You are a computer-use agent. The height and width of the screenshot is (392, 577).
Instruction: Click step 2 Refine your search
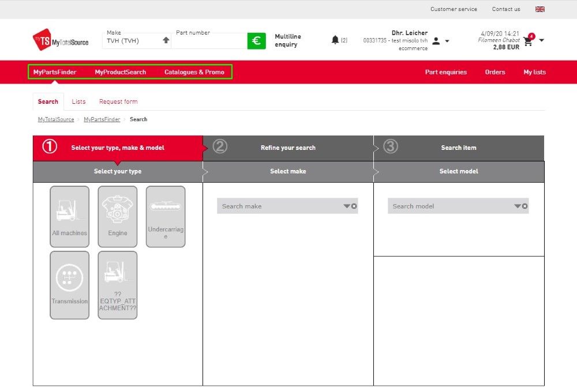[288, 148]
